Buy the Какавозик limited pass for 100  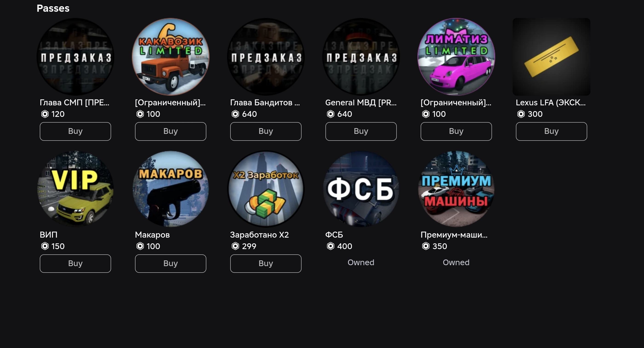(170, 131)
